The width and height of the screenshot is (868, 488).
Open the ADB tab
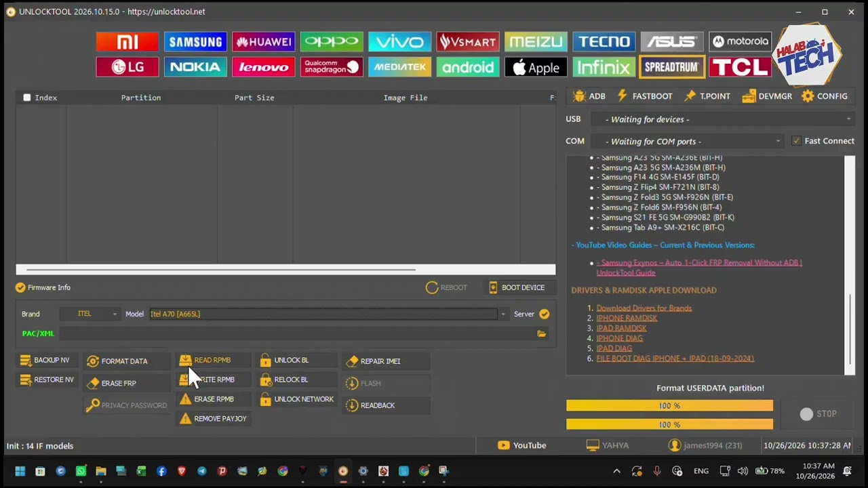[589, 96]
